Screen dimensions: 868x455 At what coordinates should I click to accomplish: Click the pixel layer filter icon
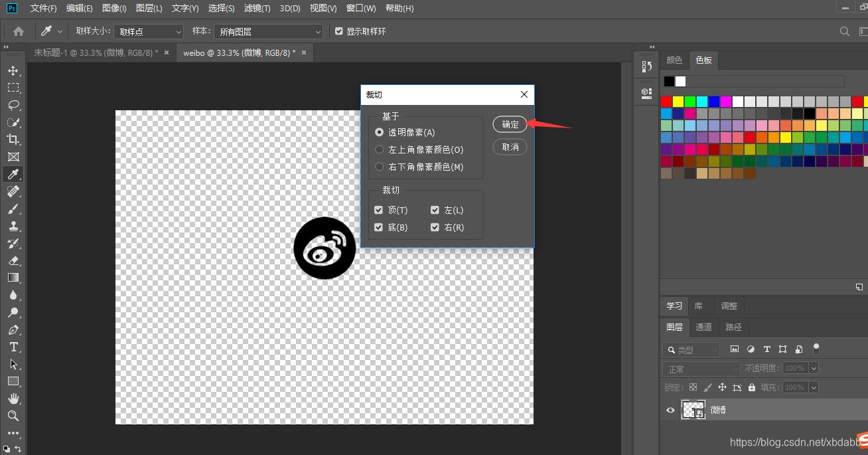(x=735, y=349)
